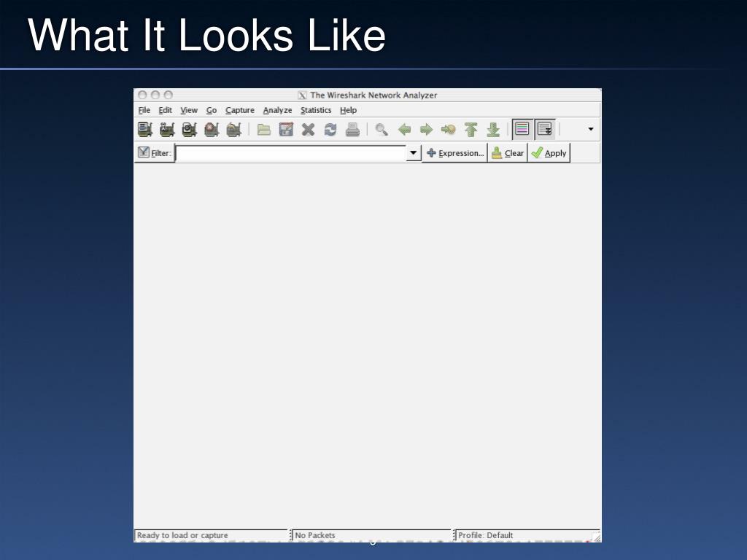Open the View menu
The image size is (747, 560).
pyautogui.click(x=189, y=110)
